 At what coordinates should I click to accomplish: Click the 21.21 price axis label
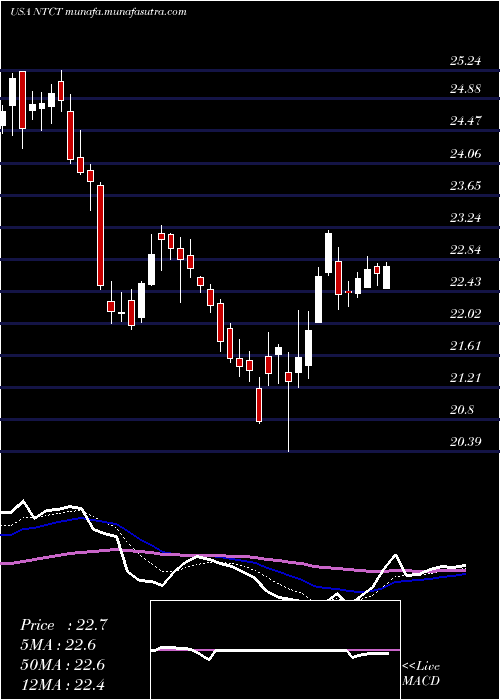tap(465, 378)
